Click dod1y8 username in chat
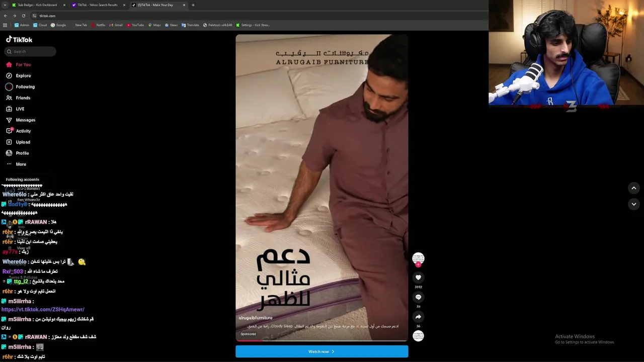This screenshot has height=362, width=644. coord(18,205)
